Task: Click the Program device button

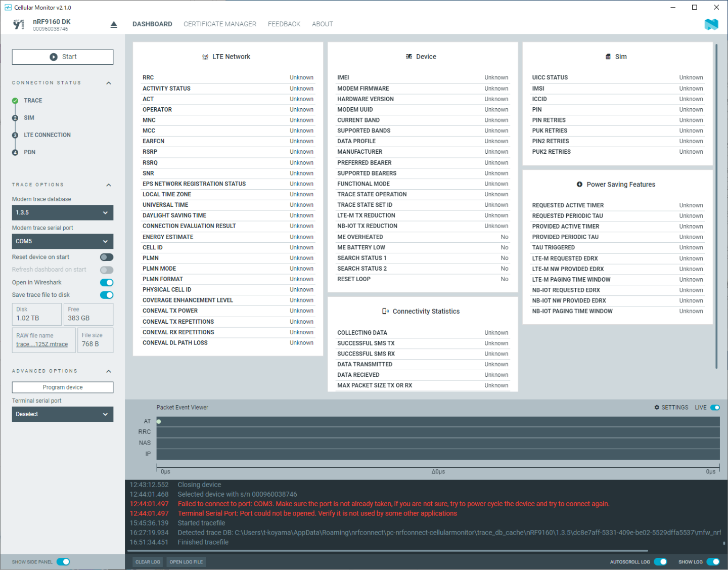Action: (x=63, y=387)
